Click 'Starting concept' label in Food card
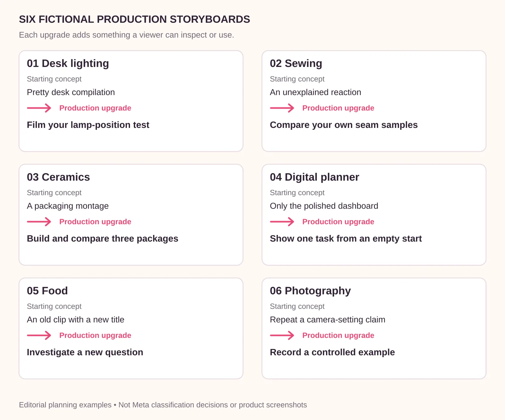The image size is (505, 420). (54, 306)
